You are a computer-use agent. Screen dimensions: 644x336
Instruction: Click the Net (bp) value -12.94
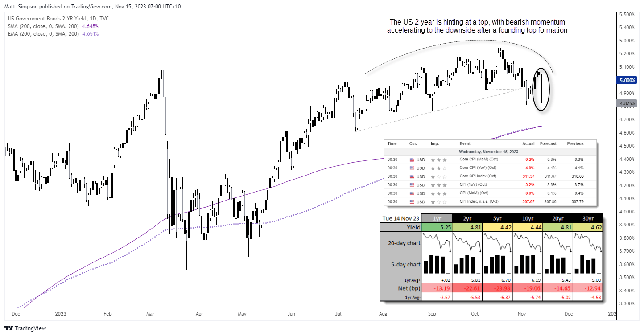[587, 287]
